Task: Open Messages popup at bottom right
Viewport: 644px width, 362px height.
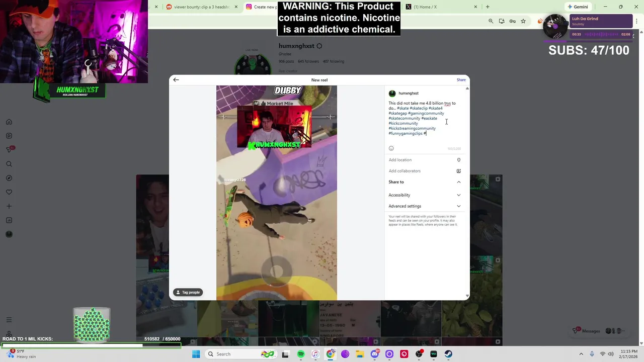Action: [x=599, y=331]
